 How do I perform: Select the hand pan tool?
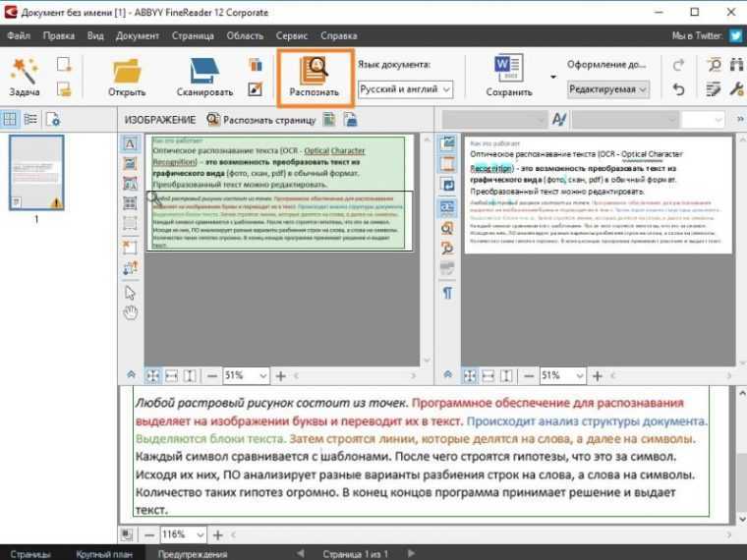130,312
